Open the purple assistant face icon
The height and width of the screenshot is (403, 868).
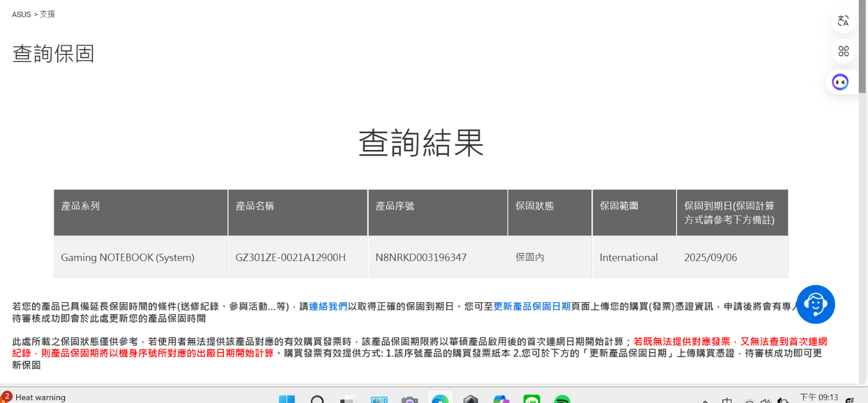840,82
